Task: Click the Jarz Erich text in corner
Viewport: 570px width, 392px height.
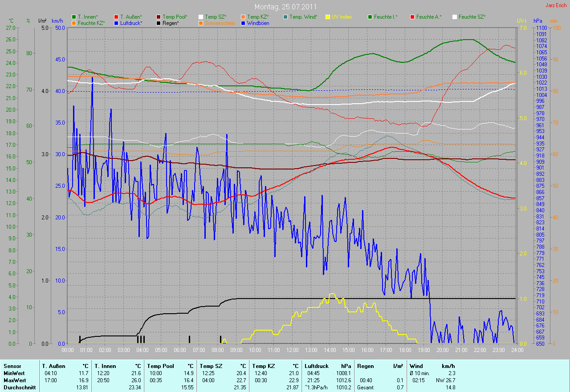Action: [x=556, y=5]
